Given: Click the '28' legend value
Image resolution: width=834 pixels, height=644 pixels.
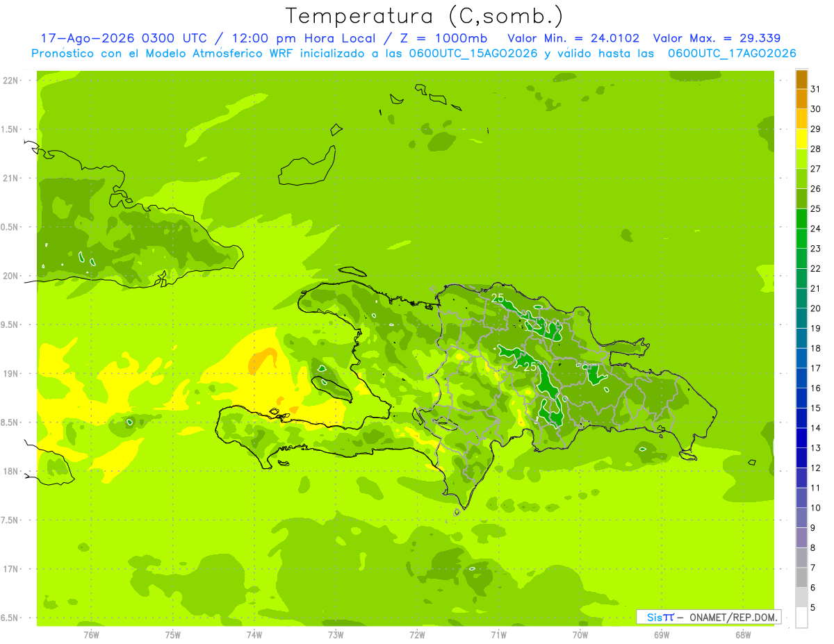Looking at the screenshot, I should point(816,149).
